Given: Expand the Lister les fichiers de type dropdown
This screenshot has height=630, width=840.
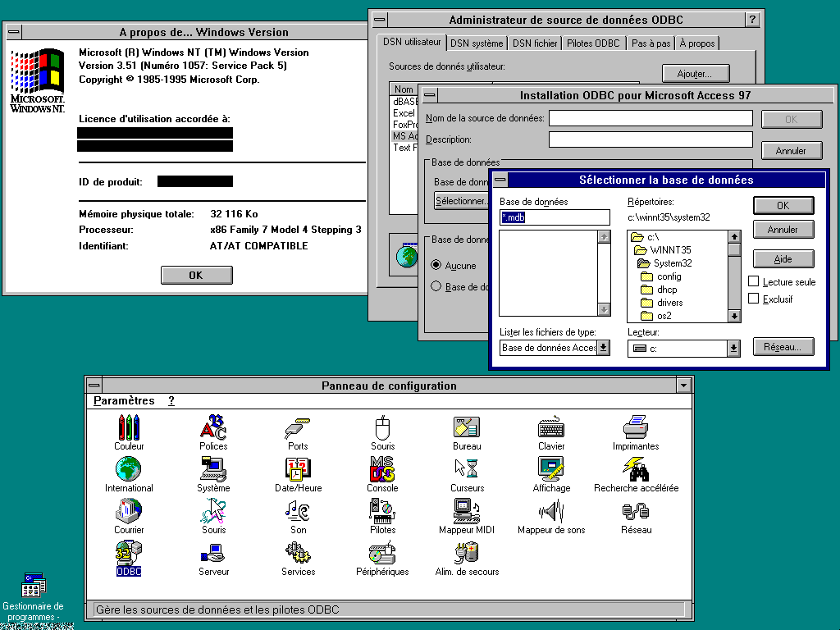Looking at the screenshot, I should 603,348.
